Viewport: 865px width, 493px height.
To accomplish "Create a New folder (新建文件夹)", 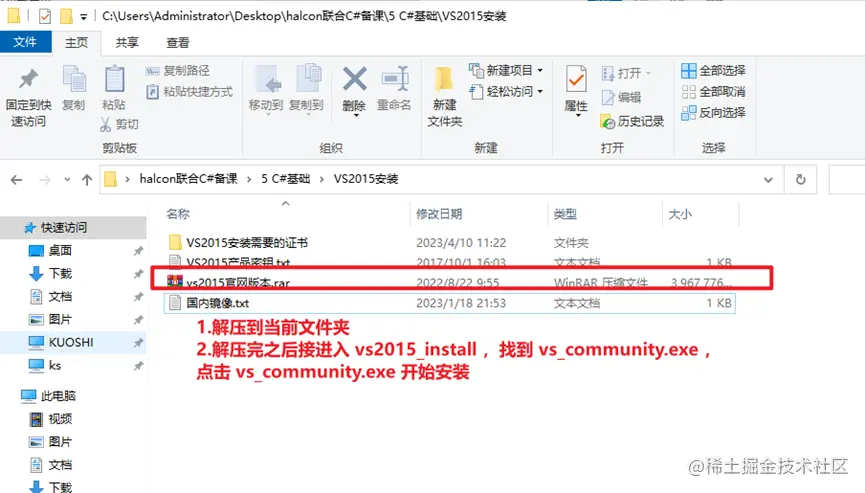I will coord(445,97).
